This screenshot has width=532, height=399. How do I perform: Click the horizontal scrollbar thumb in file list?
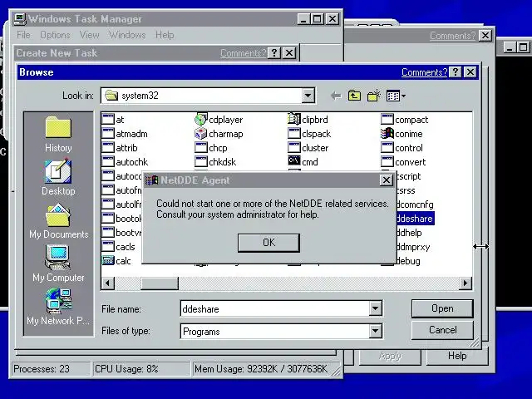pos(160,283)
